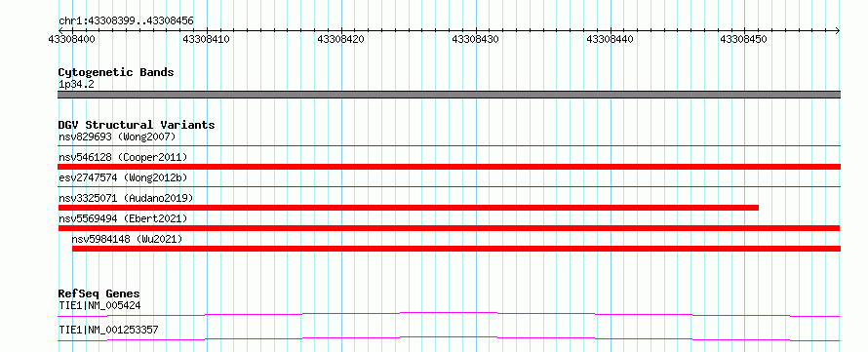Click ruler position 43308420

coord(341,39)
